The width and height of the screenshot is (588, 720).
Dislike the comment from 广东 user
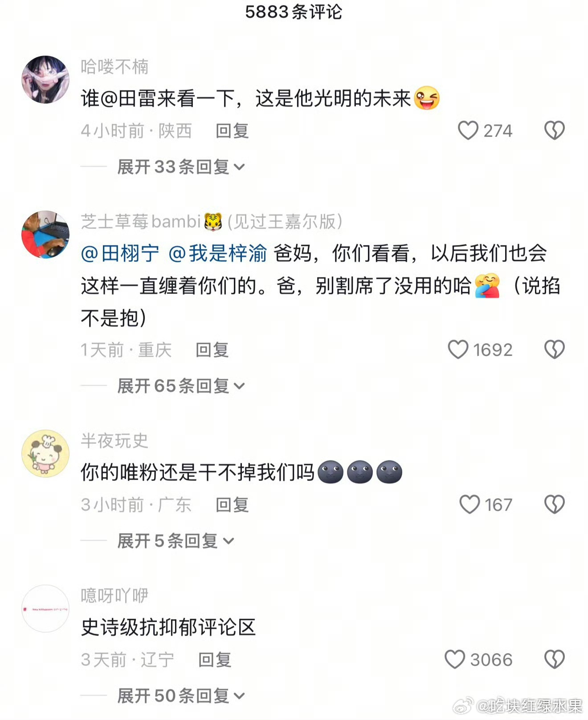coord(555,504)
